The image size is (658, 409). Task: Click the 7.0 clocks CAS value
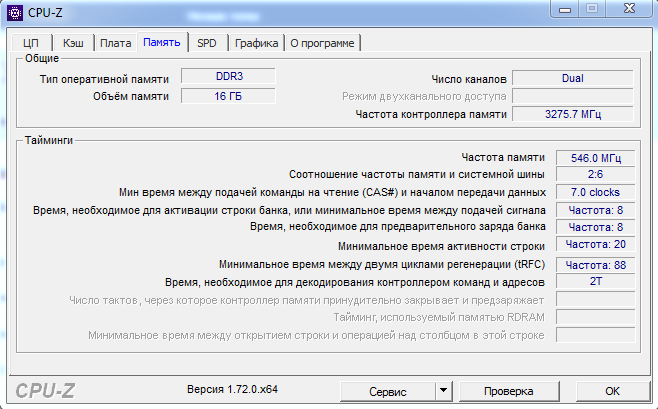[595, 192]
